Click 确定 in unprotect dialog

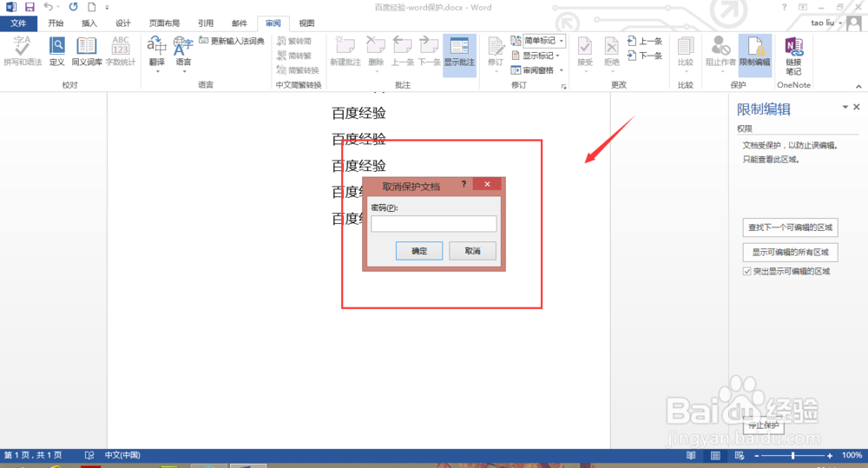coord(419,251)
